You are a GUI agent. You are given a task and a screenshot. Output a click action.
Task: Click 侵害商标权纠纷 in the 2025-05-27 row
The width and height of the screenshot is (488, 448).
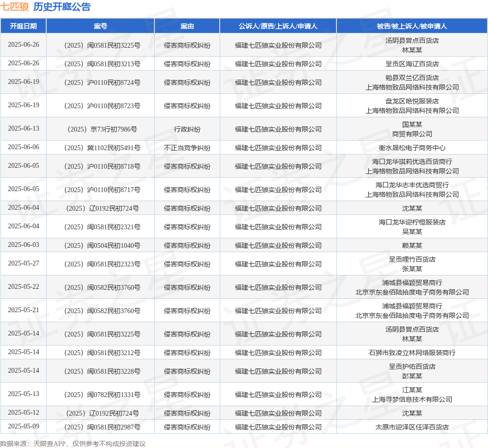click(x=187, y=264)
